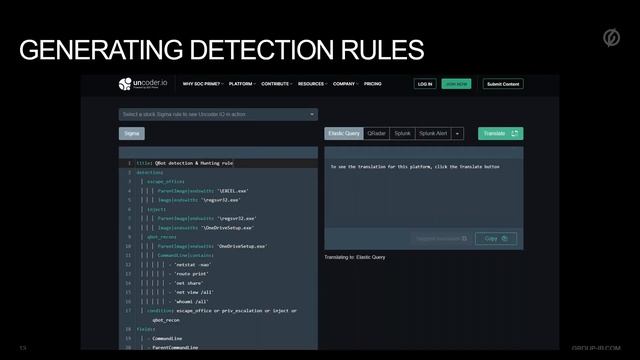Viewport: 640px width, 360px height.
Task: Open the RESOURCES menu
Action: click(312, 84)
